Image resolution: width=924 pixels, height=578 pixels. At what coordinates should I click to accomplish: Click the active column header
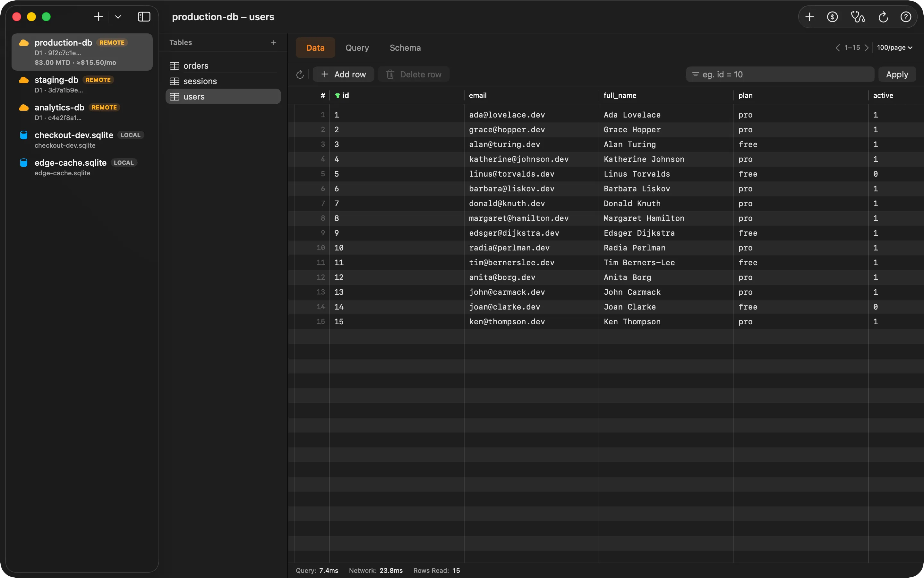tap(896, 95)
